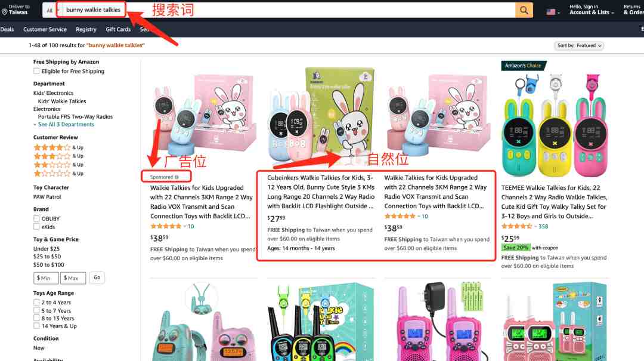Click the price filter Go button
This screenshot has width=644, height=361.
[97, 277]
